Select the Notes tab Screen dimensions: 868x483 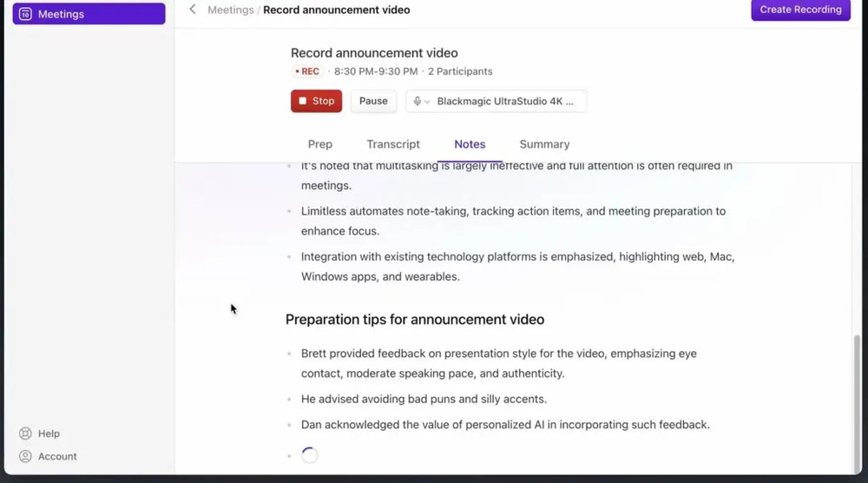[470, 144]
